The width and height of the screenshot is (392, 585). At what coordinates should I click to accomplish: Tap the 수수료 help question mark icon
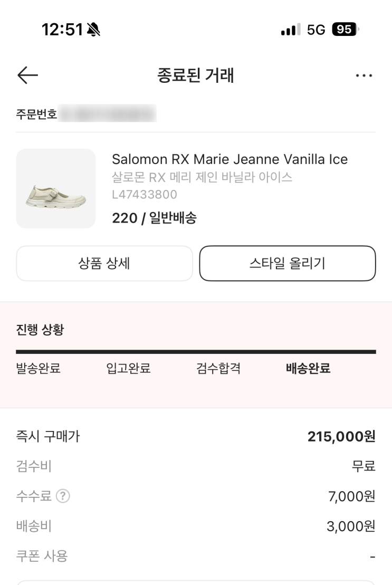tap(64, 496)
